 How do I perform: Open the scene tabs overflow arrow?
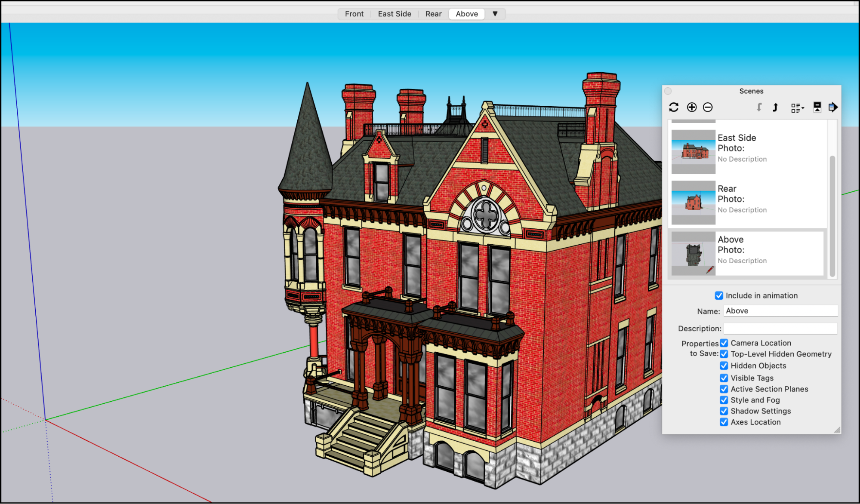495,14
